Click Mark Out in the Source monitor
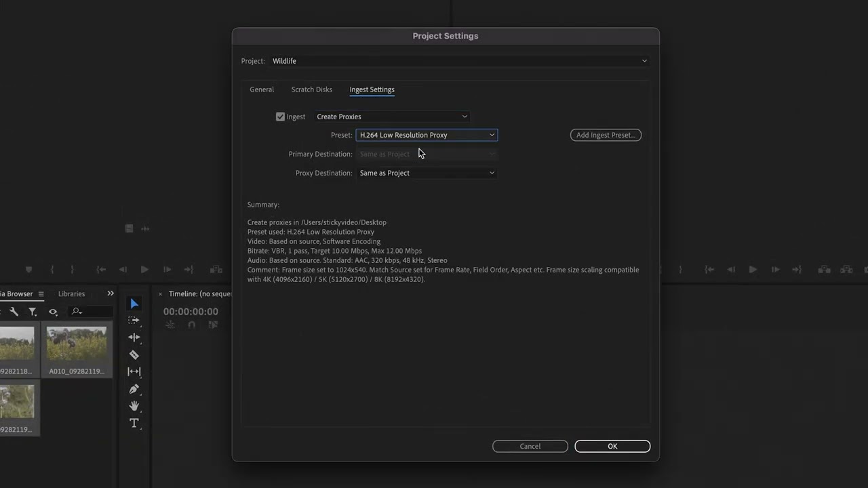 72,269
